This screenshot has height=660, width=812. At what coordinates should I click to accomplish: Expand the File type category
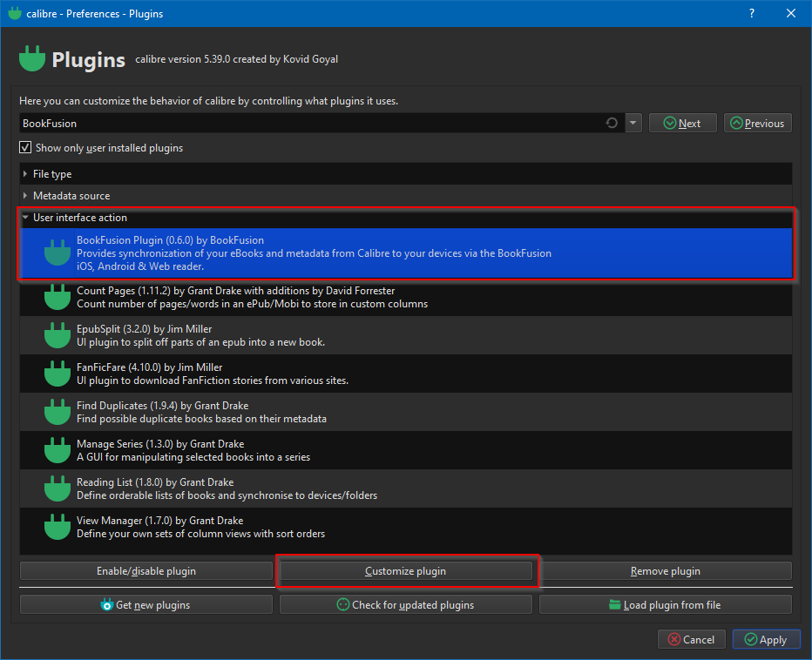point(25,174)
